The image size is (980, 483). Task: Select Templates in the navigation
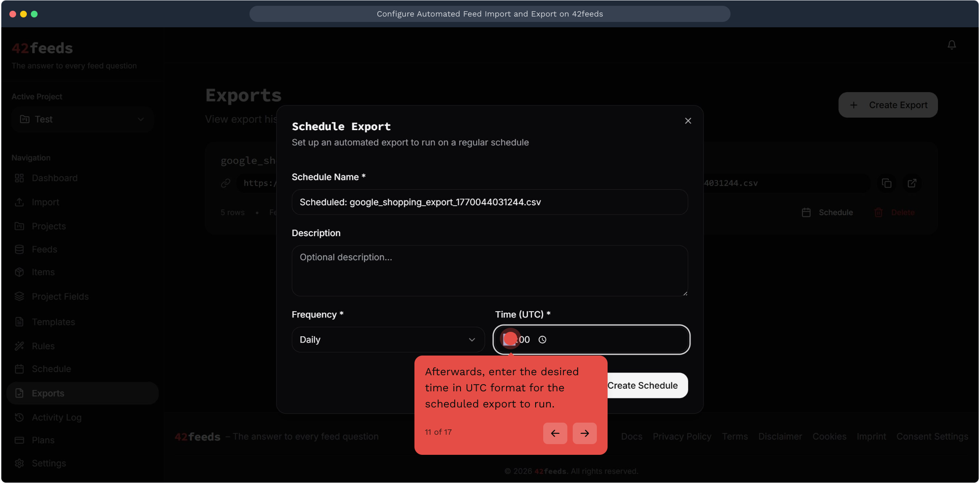[53, 322]
